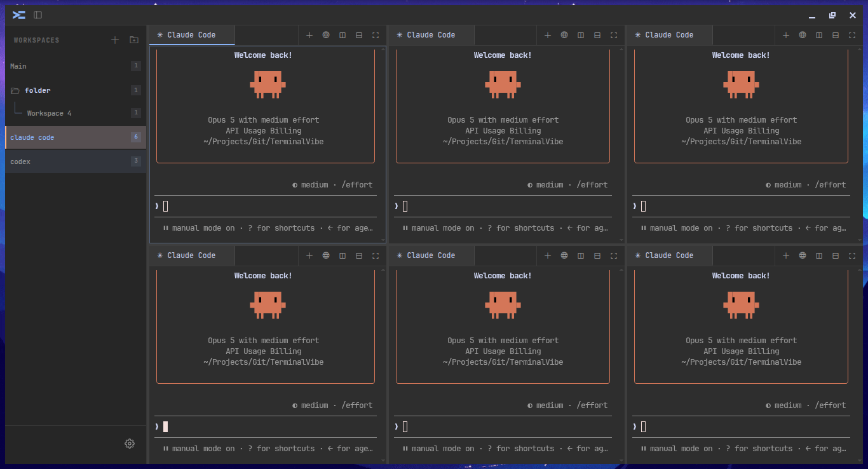Create a new workspace folder

click(134, 40)
